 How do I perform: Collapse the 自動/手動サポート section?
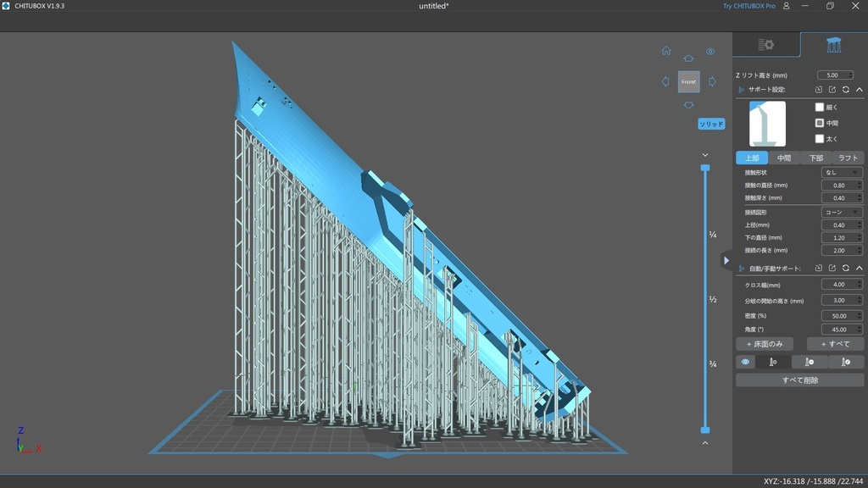click(x=860, y=269)
